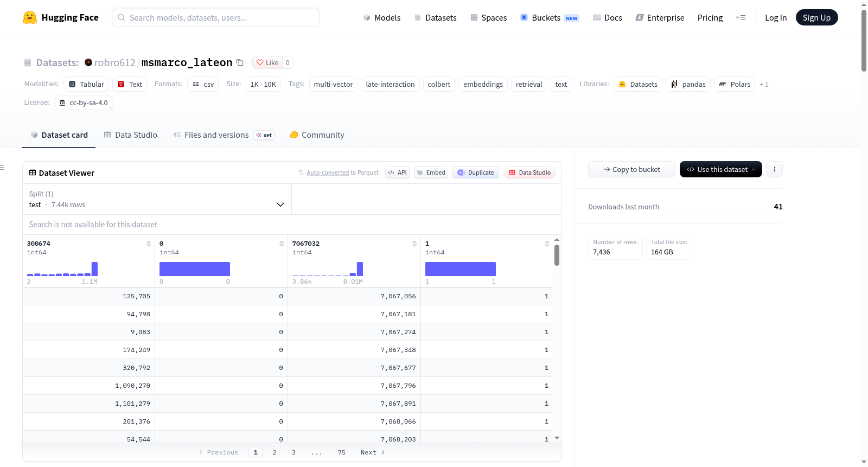
Task: Open Files and versions tab
Action: pyautogui.click(x=224, y=135)
